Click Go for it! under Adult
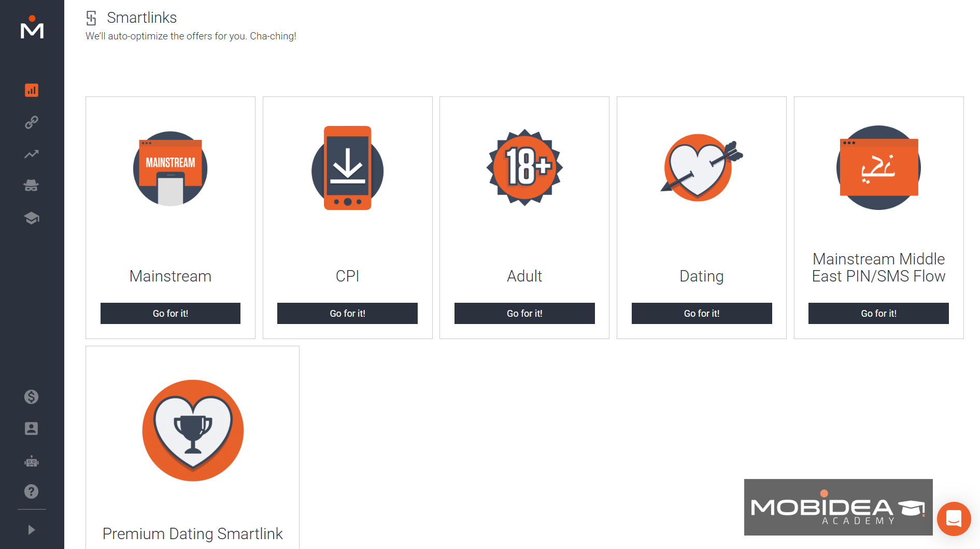This screenshot has width=980, height=549. (x=524, y=314)
